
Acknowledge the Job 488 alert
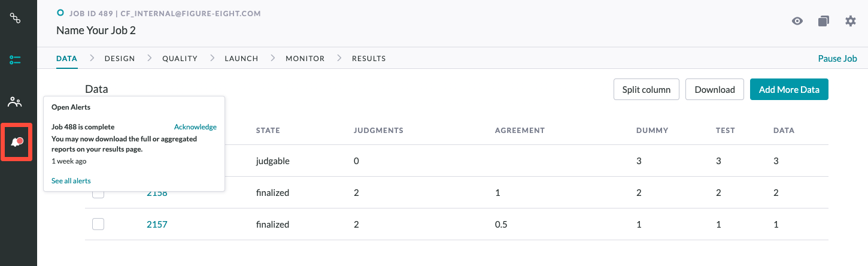[195, 127]
